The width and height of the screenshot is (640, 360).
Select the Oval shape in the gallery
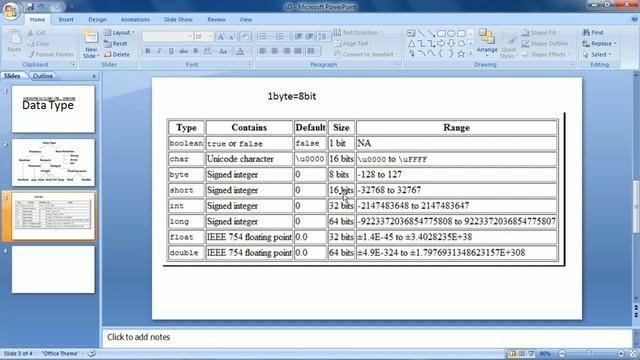(451, 33)
